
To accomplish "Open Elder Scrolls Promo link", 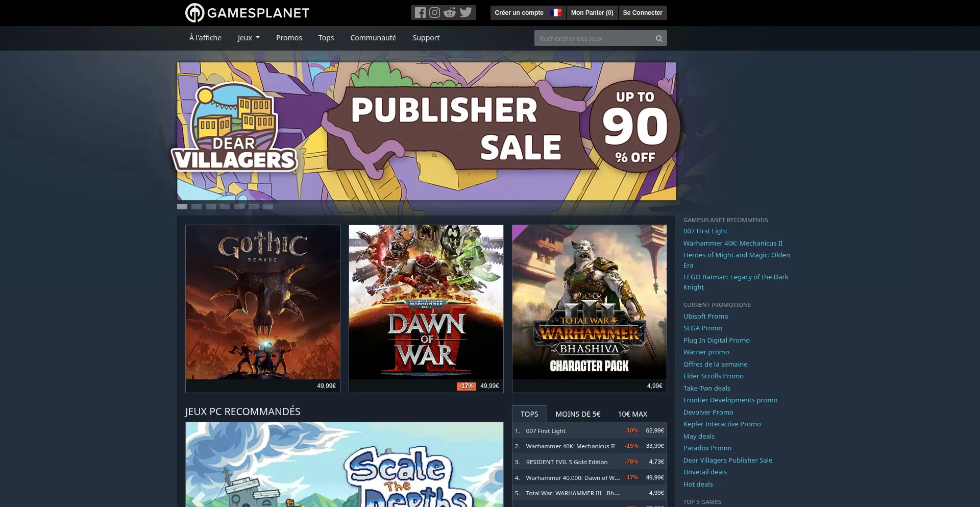I will 714,376.
